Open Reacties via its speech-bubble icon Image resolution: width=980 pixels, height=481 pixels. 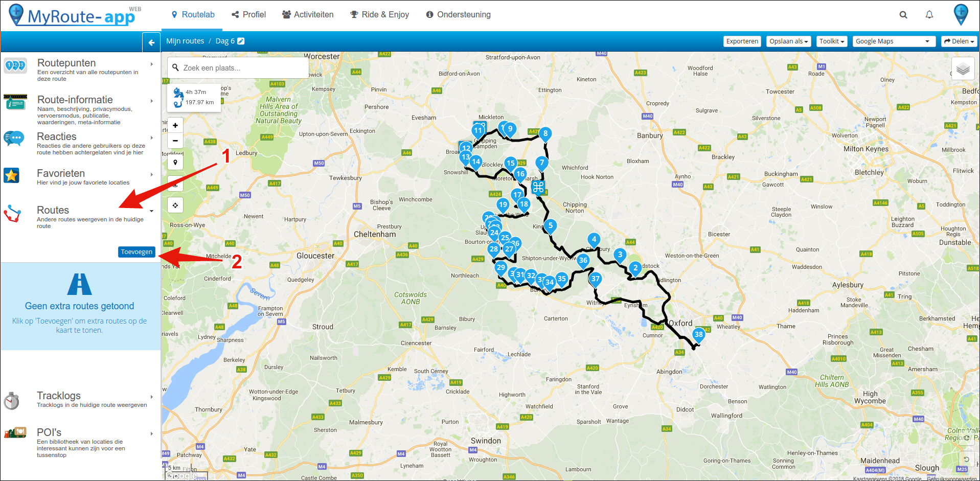pyautogui.click(x=14, y=139)
